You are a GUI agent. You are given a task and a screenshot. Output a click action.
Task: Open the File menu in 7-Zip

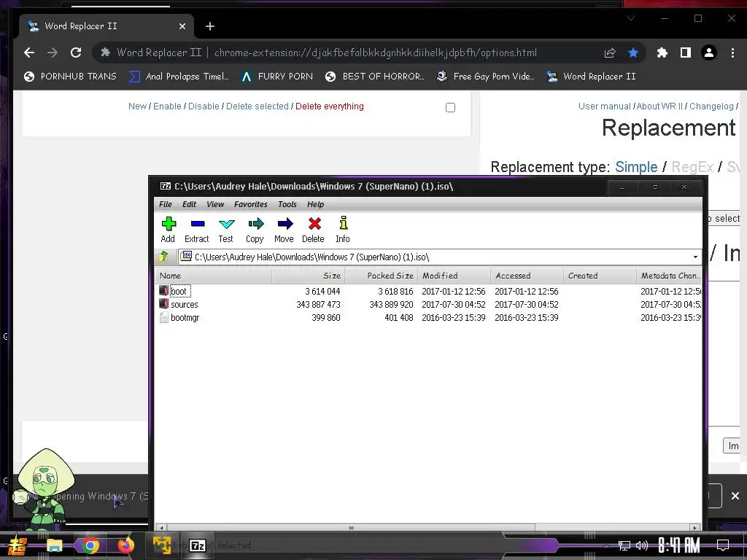coord(166,204)
